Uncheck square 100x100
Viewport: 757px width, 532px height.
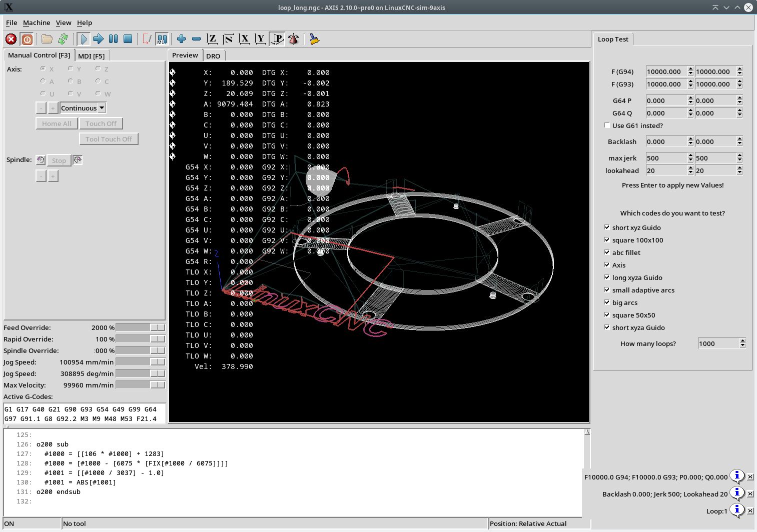point(607,240)
